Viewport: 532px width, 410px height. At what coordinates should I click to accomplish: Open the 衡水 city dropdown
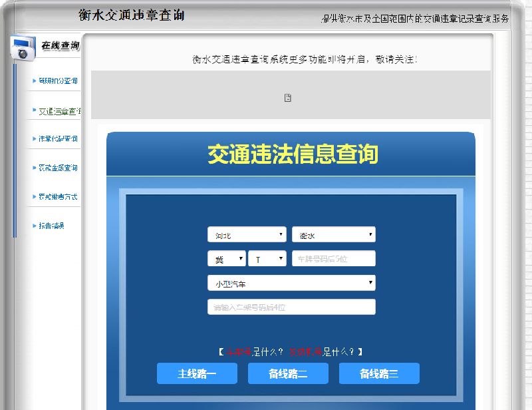coord(334,234)
